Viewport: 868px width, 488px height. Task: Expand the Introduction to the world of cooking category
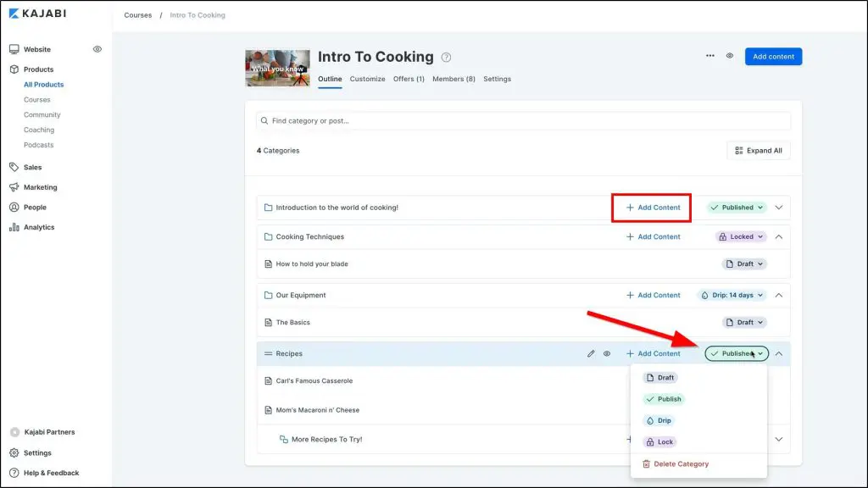(779, 208)
